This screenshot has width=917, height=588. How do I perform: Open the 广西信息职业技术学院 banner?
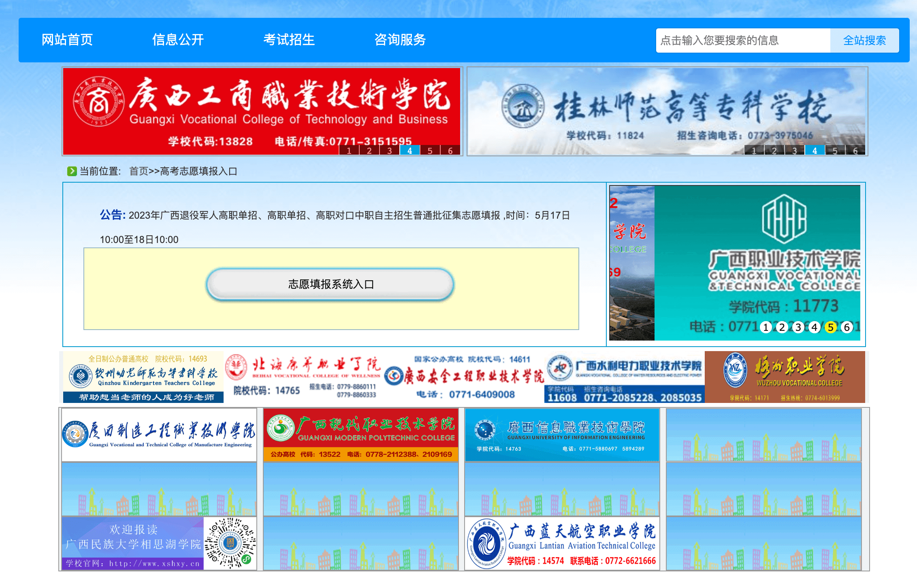coord(562,435)
